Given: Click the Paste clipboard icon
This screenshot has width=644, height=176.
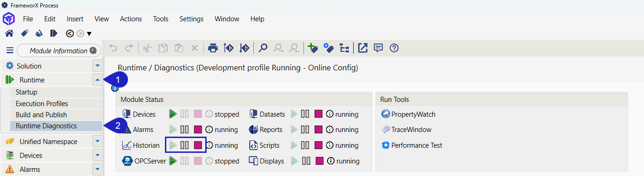Looking at the screenshot, I should 179,48.
